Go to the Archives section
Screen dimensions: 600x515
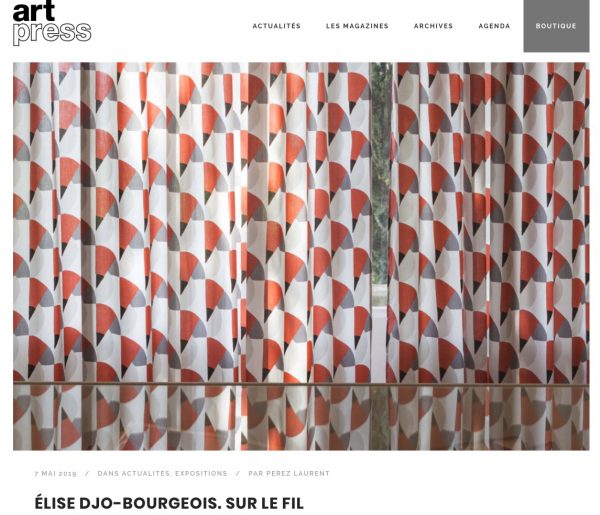click(433, 26)
